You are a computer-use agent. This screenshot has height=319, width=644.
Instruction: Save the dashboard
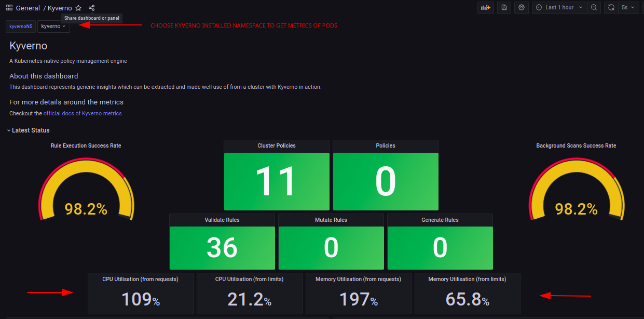504,7
